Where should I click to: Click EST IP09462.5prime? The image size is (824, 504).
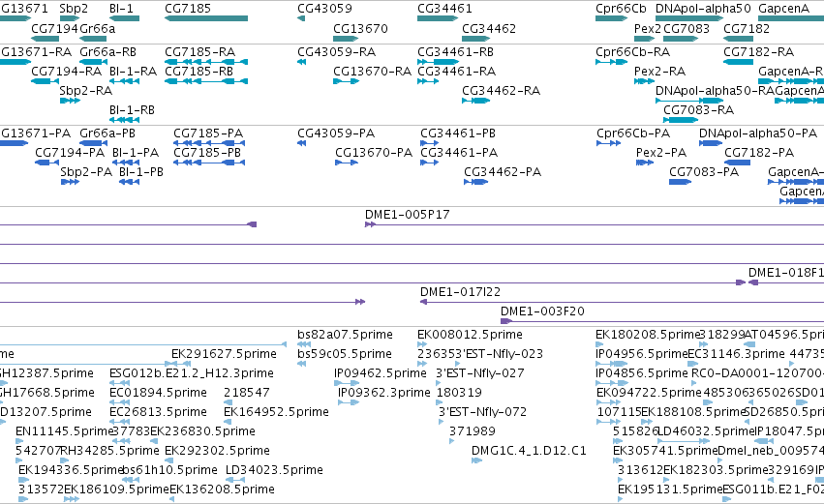380,373
